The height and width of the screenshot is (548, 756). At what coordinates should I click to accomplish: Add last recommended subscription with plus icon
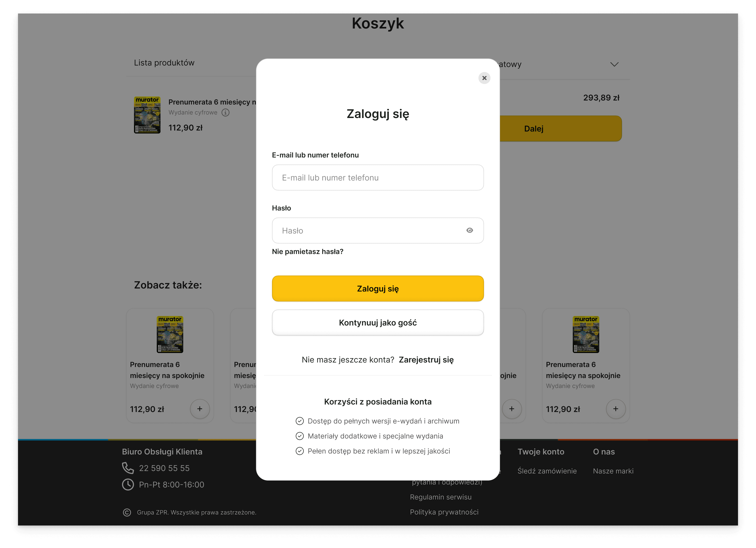point(616,409)
